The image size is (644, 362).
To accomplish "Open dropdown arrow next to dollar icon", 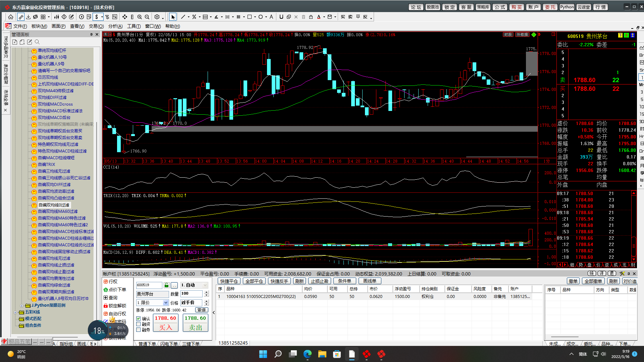I will click(x=102, y=17).
